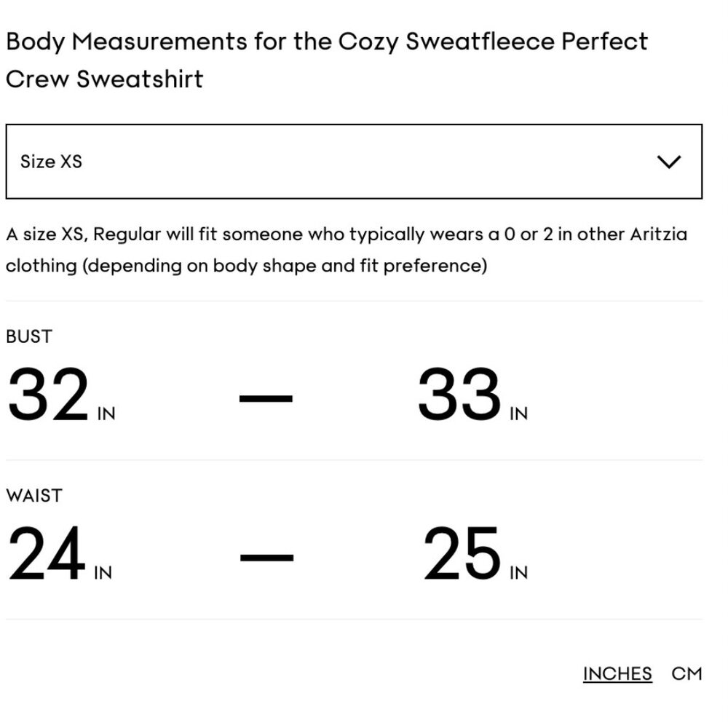Click the dash between bust measurements
Screen dimensions: 728x728
click(x=266, y=398)
